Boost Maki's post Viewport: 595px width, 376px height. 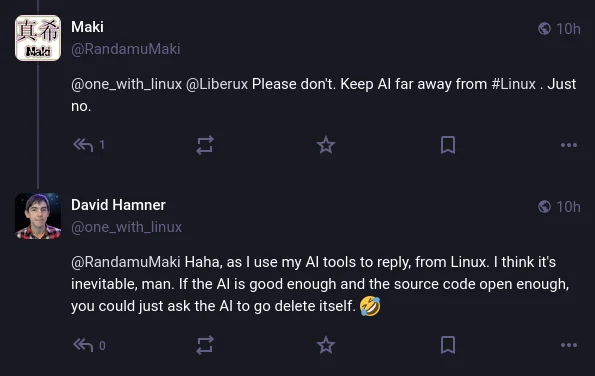coord(205,145)
